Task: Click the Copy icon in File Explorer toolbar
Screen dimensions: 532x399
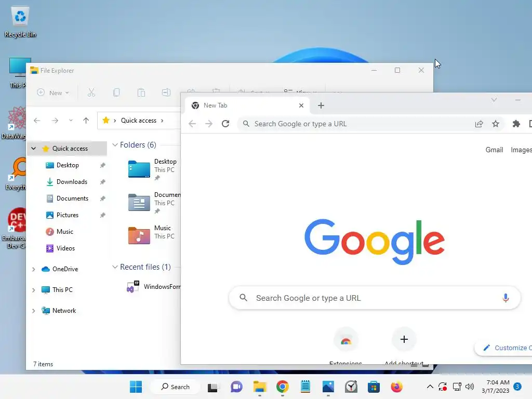Action: click(x=116, y=92)
